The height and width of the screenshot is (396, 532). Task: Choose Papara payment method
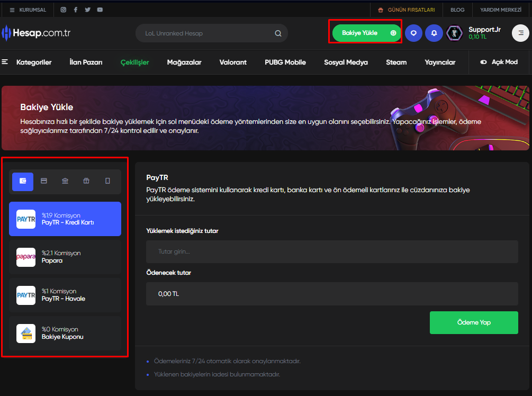click(65, 257)
